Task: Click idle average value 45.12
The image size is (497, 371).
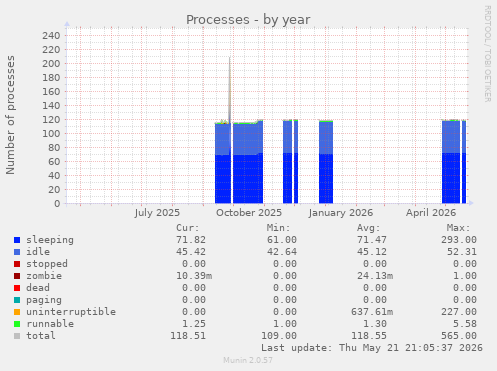Action: [x=372, y=252]
